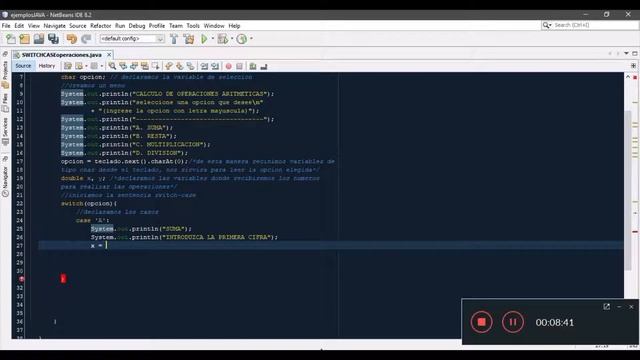Toggle Rectangular Selection in editor toolbar
This screenshot has height=360, width=640.
156,66
